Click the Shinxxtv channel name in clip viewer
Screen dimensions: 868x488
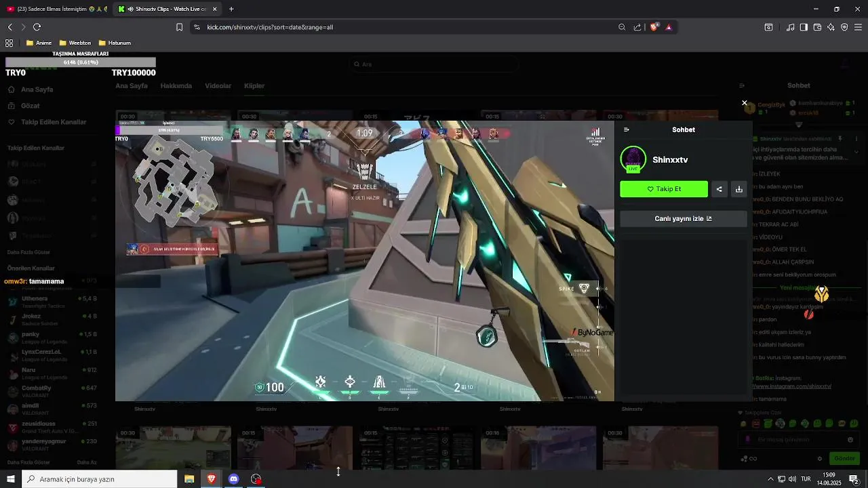click(x=670, y=160)
